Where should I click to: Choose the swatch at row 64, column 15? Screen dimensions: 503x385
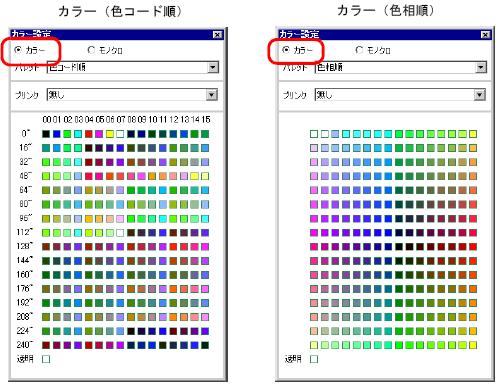205,190
